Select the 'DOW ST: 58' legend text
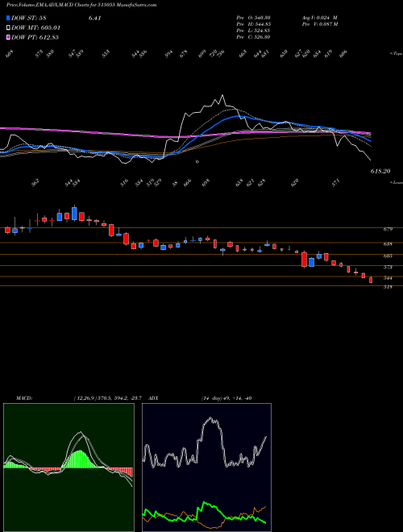 (x=28, y=19)
